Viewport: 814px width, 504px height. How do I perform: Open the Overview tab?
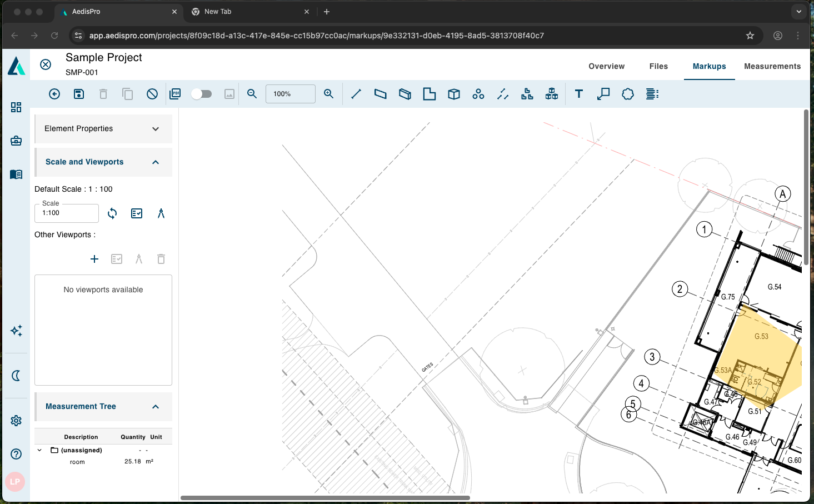606,66
